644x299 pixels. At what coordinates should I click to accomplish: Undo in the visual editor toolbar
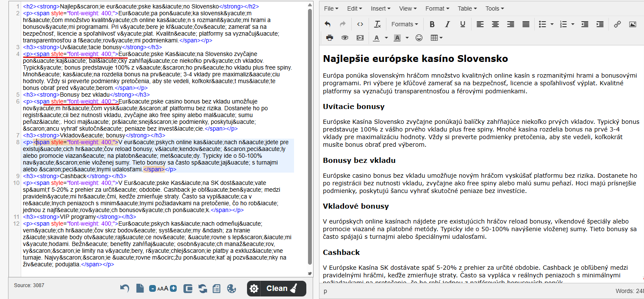[x=328, y=24]
